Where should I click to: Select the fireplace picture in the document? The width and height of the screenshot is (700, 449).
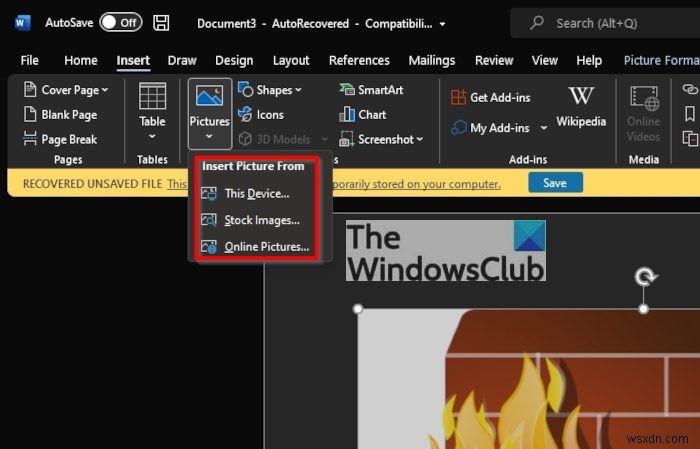pos(529,379)
